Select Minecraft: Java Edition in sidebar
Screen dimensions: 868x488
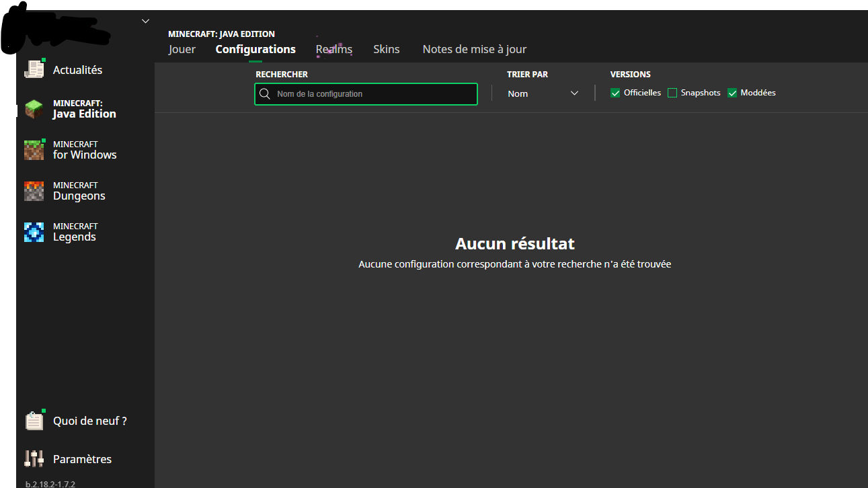pyautogui.click(x=85, y=109)
